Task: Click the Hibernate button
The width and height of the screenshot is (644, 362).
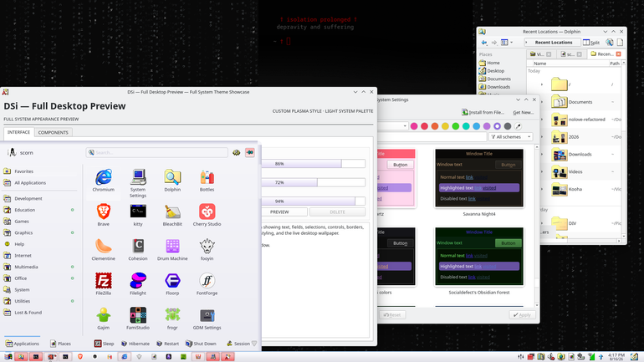Action: click(135, 344)
